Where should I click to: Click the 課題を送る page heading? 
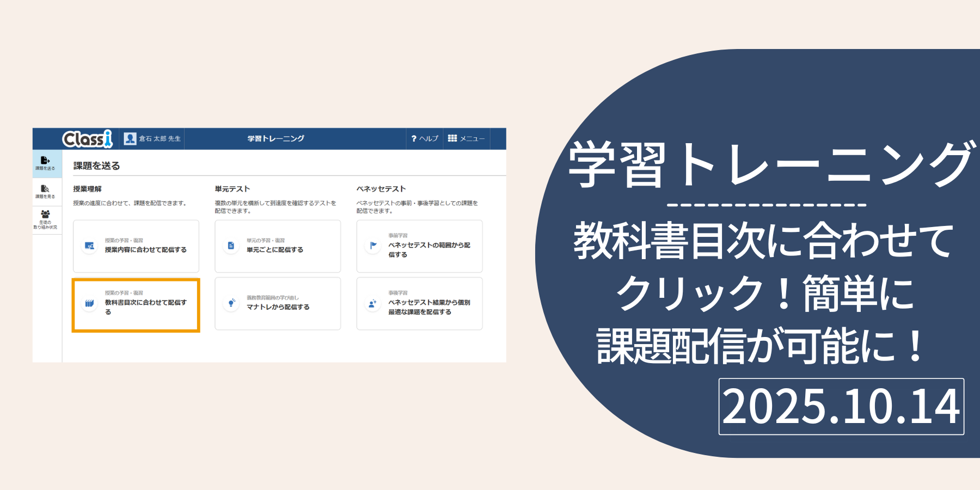(96, 166)
